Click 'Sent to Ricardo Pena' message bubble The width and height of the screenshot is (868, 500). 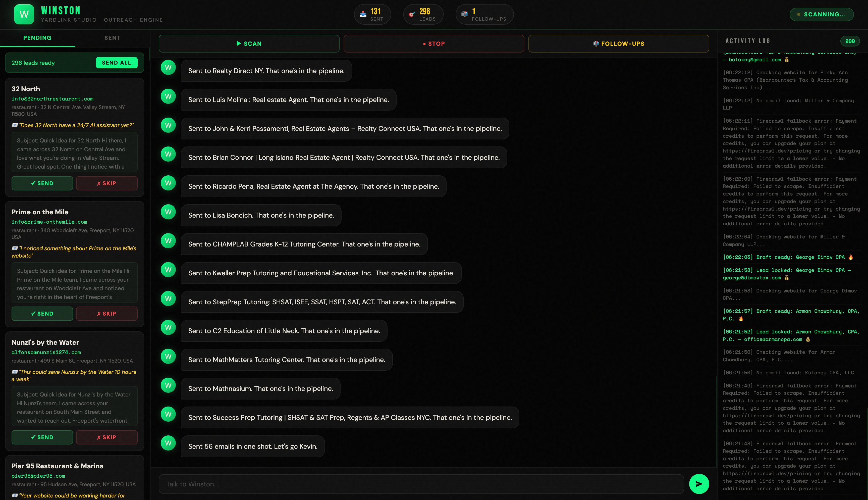[x=313, y=186]
